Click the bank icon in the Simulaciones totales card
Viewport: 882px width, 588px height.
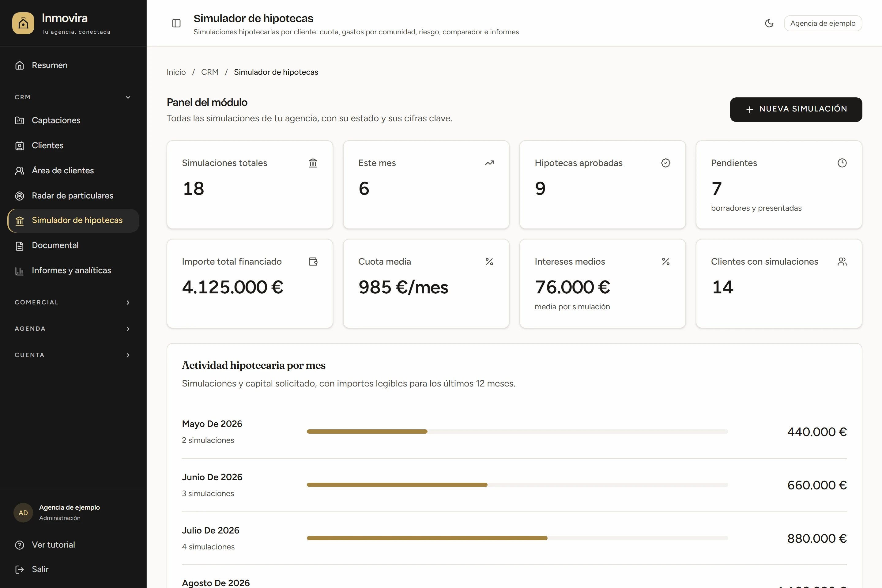(313, 163)
